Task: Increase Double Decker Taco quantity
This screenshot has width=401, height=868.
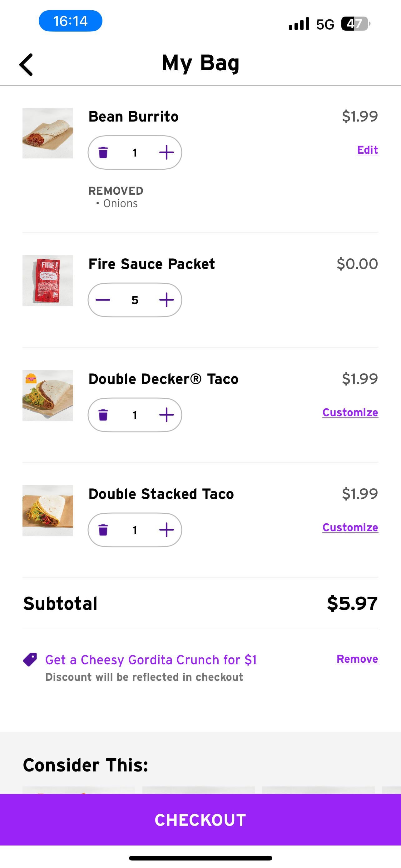Action: [x=166, y=415]
